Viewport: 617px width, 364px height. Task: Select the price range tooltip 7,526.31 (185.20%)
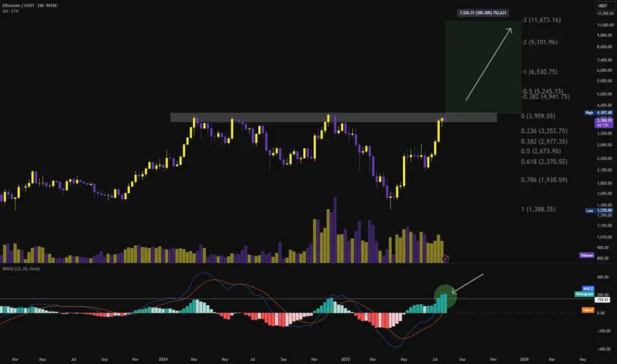pos(483,13)
